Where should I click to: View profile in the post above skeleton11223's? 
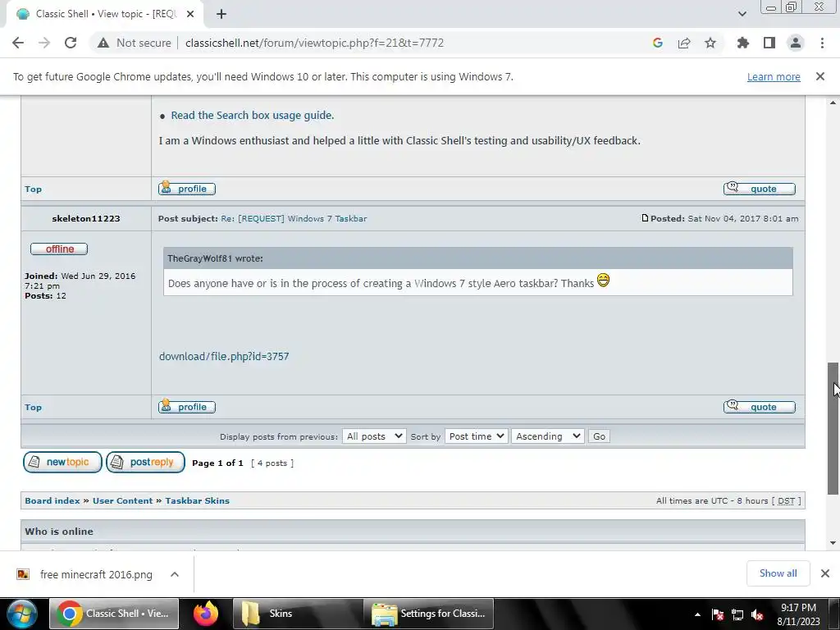pyautogui.click(x=187, y=189)
